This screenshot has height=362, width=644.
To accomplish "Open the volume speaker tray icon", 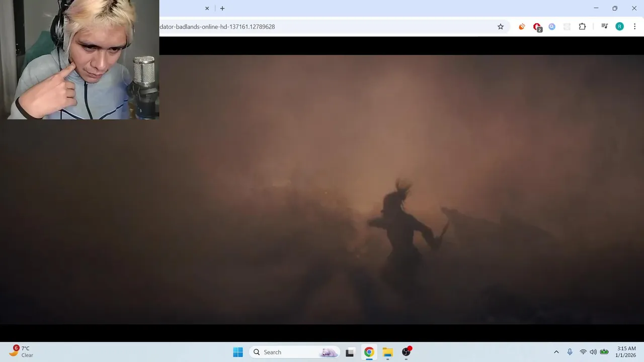I will (x=593, y=352).
